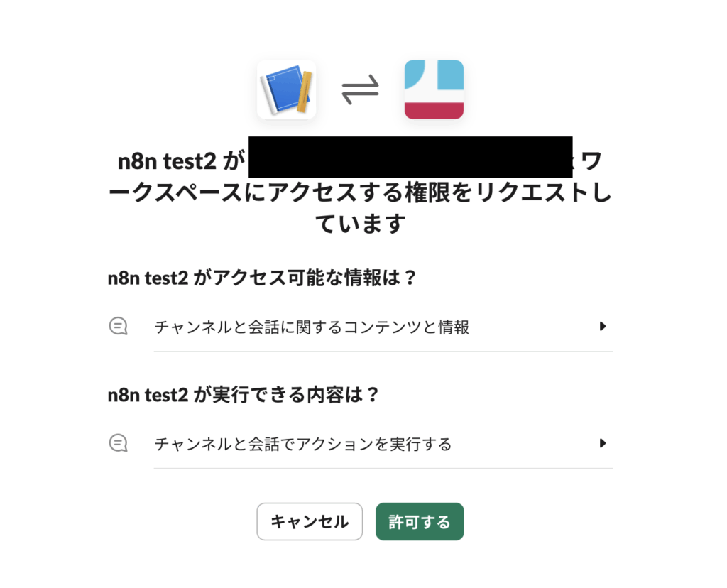Click the blue and red workspace logo
This screenshot has height=588, width=727.
pyautogui.click(x=434, y=89)
